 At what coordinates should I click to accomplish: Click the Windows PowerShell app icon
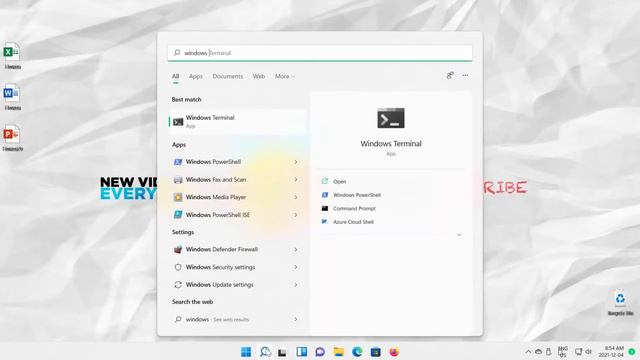click(x=178, y=162)
